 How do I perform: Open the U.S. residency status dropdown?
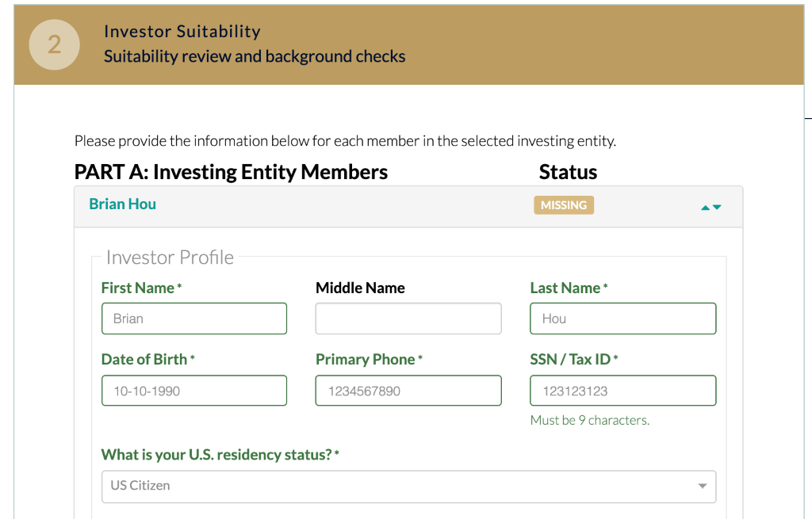tap(409, 487)
